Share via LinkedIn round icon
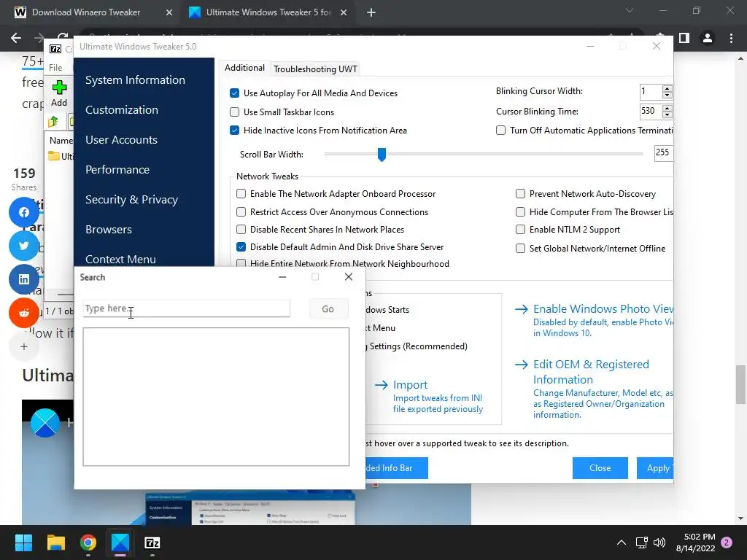Viewport: 747px width, 560px height. [24, 279]
